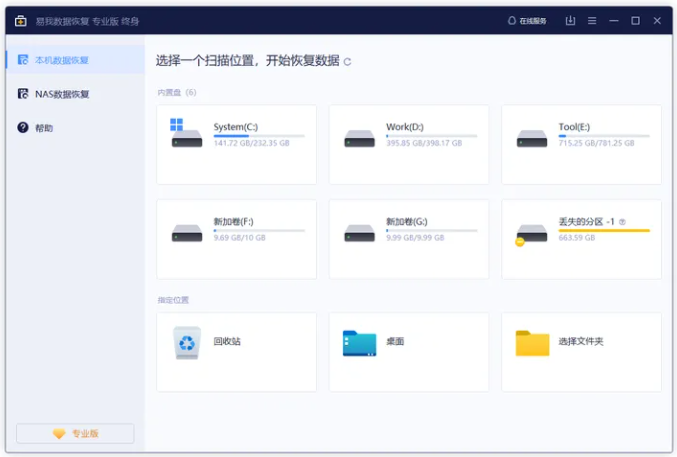Click the EaseUS app logo in title bar

coord(20,20)
